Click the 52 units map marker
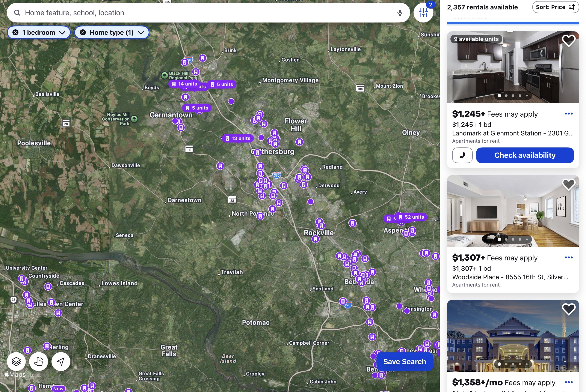Image resolution: width=586 pixels, height=392 pixels. coord(412,217)
